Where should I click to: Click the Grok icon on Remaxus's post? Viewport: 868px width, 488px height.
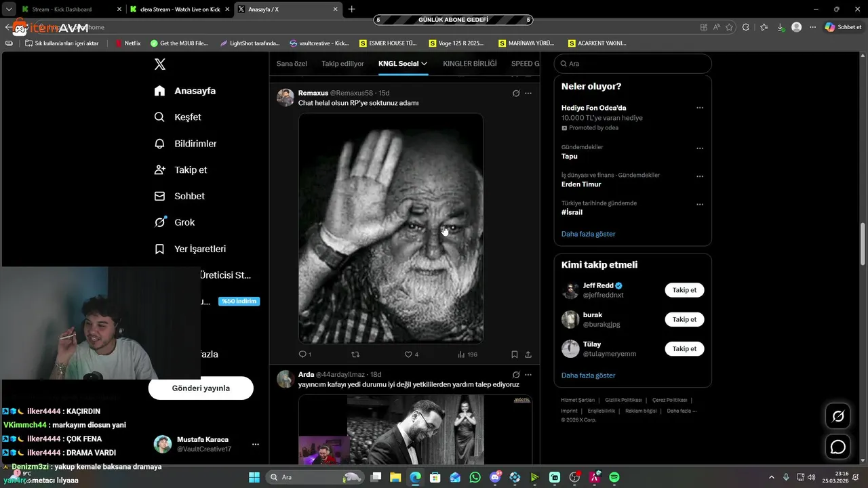[x=516, y=93]
